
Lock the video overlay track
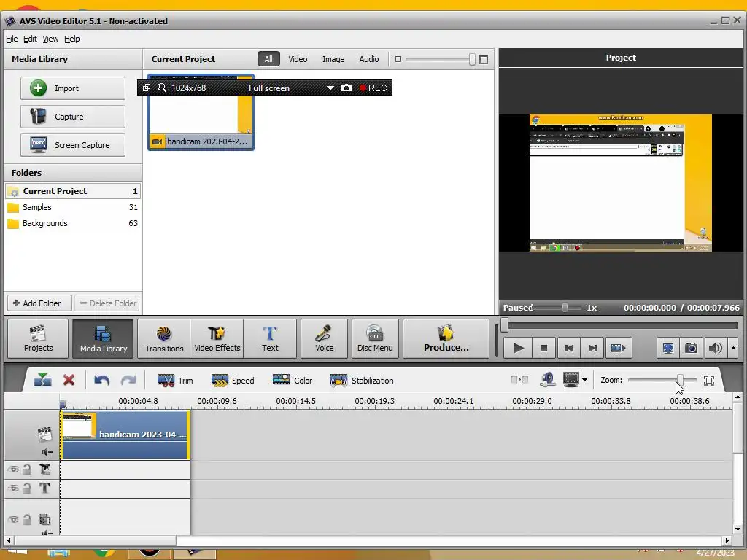point(27,470)
